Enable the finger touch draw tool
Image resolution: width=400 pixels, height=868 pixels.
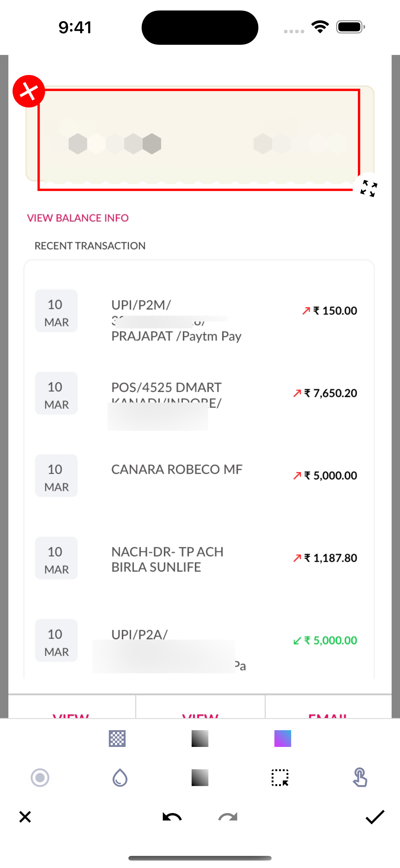pyautogui.click(x=360, y=778)
